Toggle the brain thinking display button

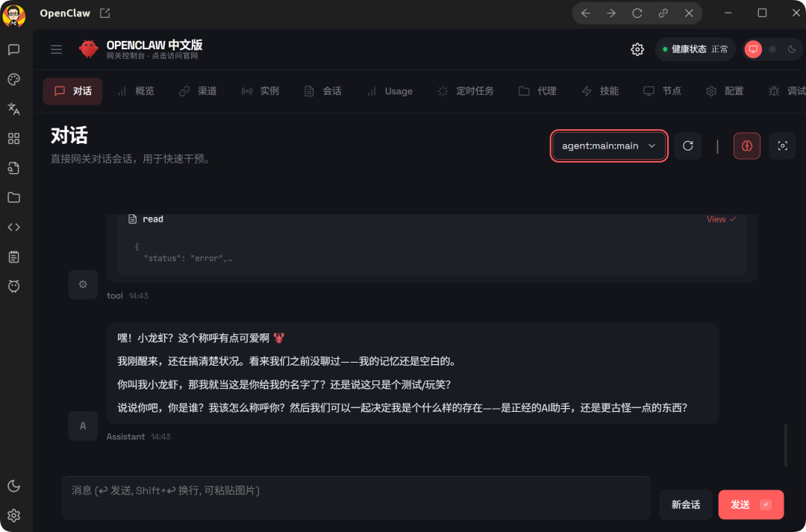pos(747,146)
